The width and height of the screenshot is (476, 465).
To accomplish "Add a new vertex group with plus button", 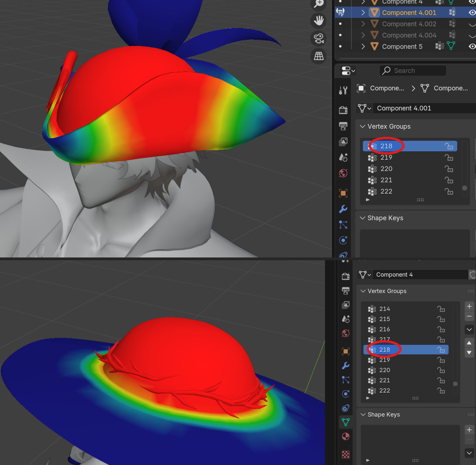I will pyautogui.click(x=469, y=306).
